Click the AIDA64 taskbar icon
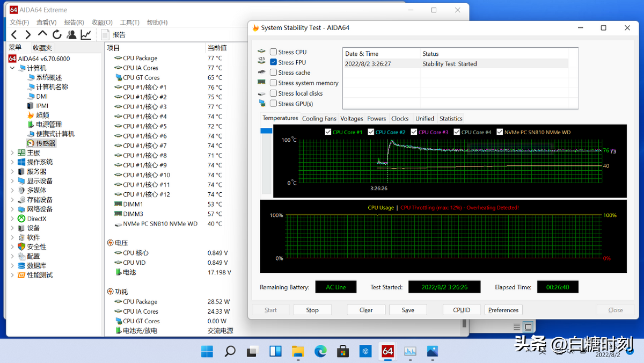This screenshot has height=363, width=644. [x=387, y=351]
